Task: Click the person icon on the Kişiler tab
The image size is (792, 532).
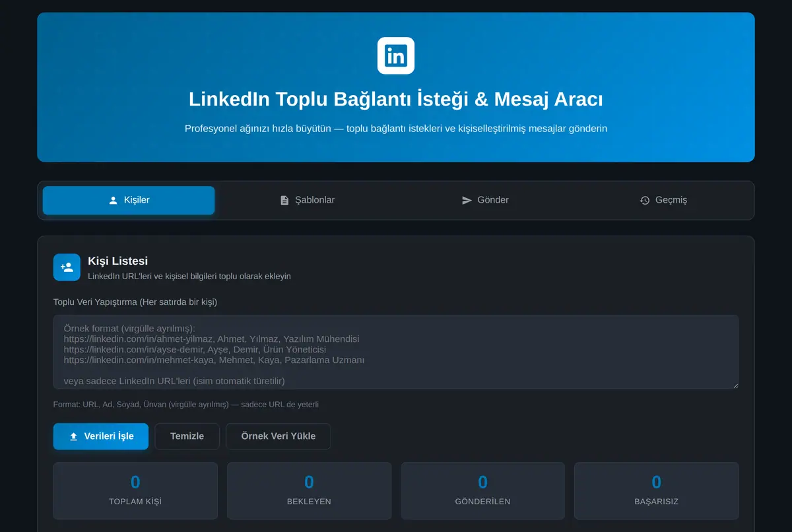Action: tap(113, 200)
